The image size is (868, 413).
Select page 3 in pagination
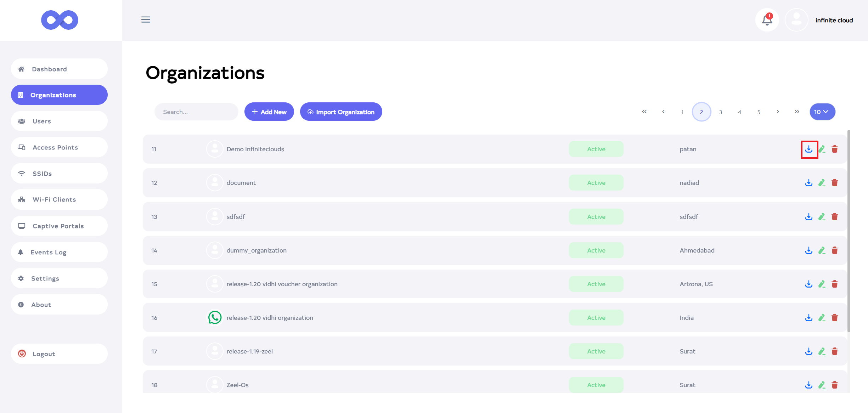click(x=720, y=112)
